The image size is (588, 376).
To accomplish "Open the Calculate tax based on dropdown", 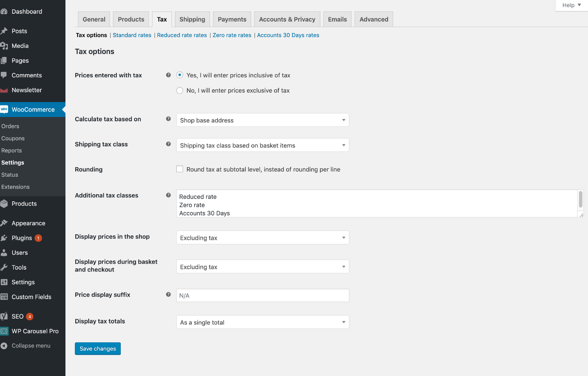I will (262, 120).
